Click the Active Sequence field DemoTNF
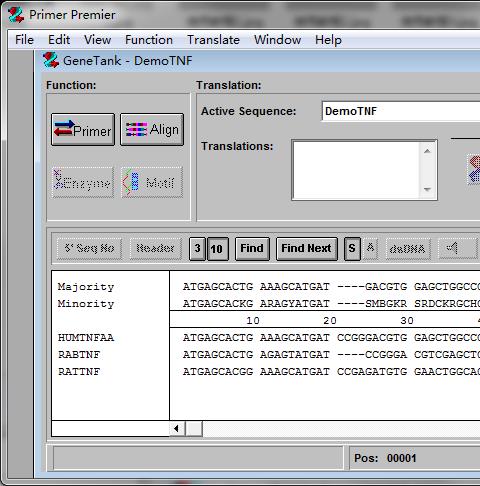This screenshot has height=486, width=480. pyautogui.click(x=401, y=111)
